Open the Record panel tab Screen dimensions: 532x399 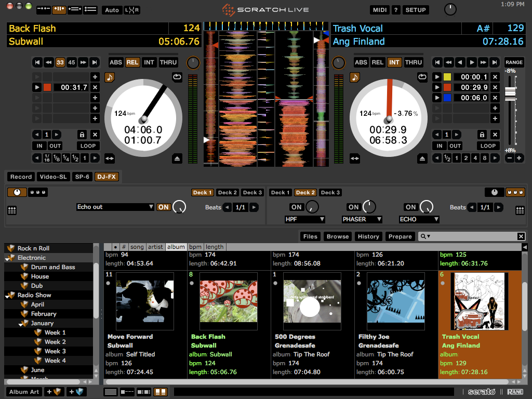click(x=21, y=177)
